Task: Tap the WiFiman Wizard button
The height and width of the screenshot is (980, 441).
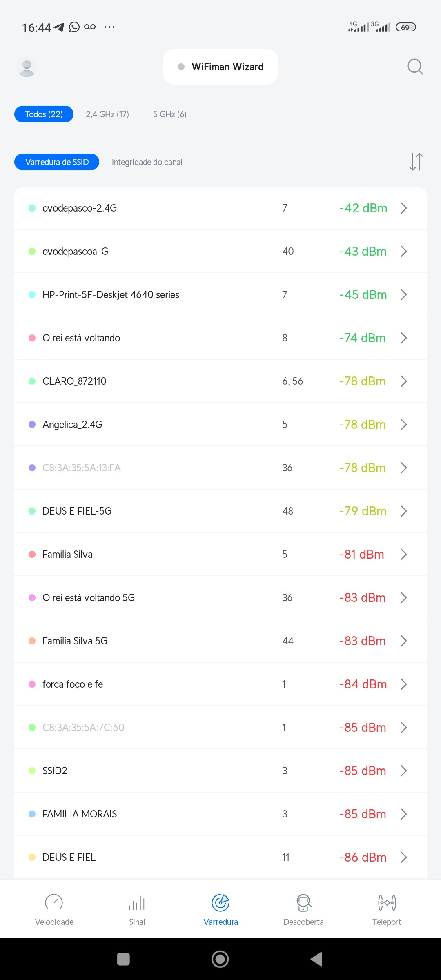Action: [220, 67]
